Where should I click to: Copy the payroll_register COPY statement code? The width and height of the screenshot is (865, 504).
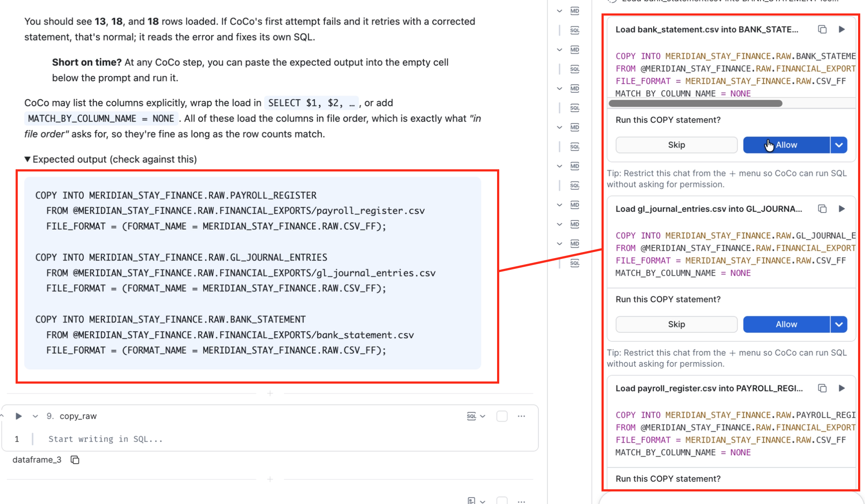[x=822, y=388]
